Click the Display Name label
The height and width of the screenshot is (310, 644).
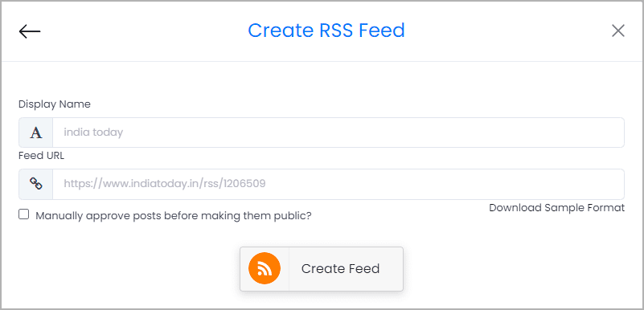pos(55,104)
